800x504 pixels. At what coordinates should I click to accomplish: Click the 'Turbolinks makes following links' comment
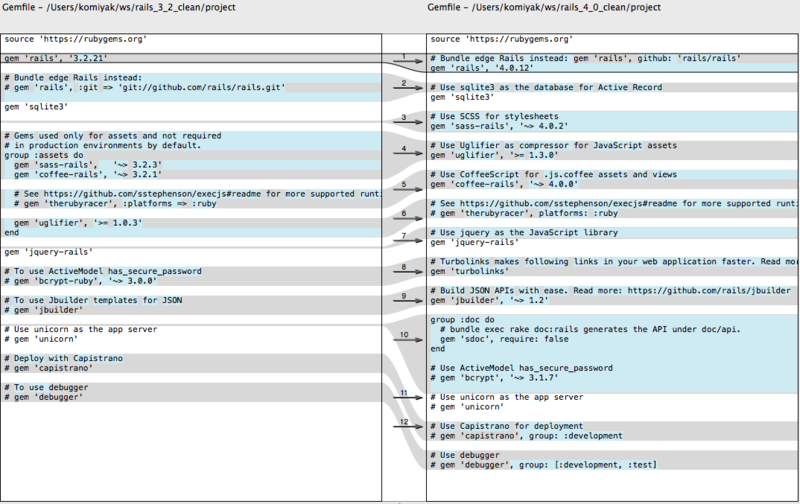[614, 262]
